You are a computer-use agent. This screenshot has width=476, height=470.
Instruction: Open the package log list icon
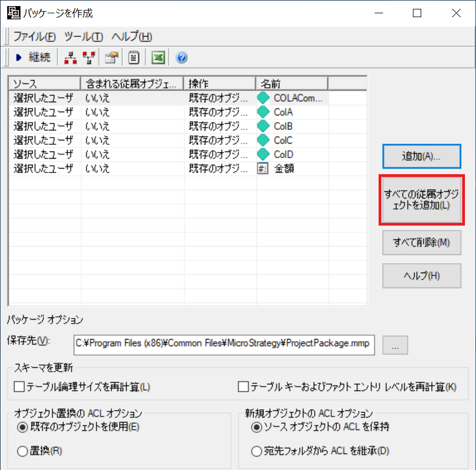[133, 57]
